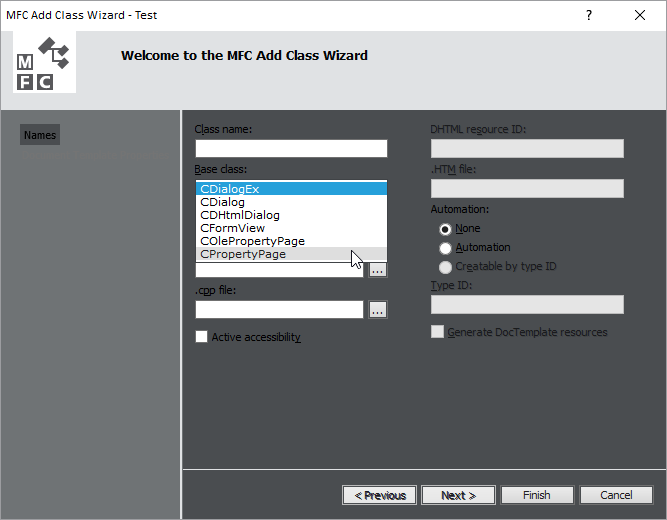
Task: Click the MFC logo icon
Action: click(44, 62)
